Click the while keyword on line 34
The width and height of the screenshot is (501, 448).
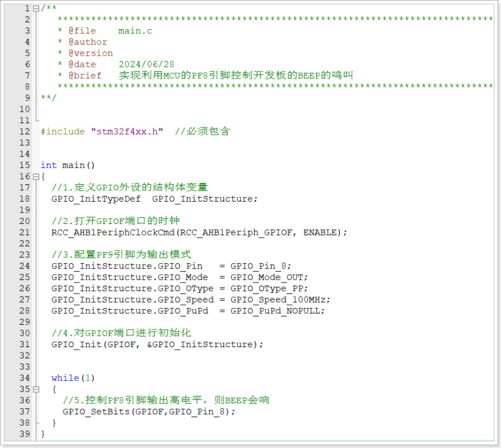(65, 378)
